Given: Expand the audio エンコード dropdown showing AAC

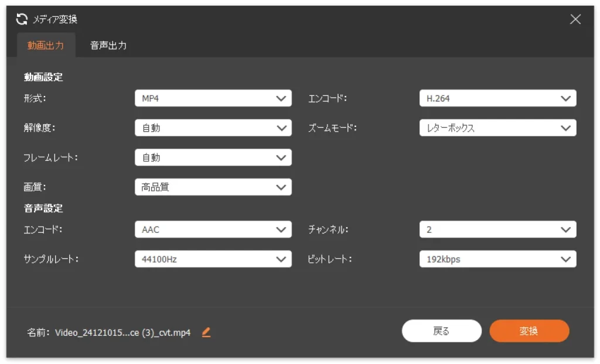Looking at the screenshot, I should tap(213, 229).
